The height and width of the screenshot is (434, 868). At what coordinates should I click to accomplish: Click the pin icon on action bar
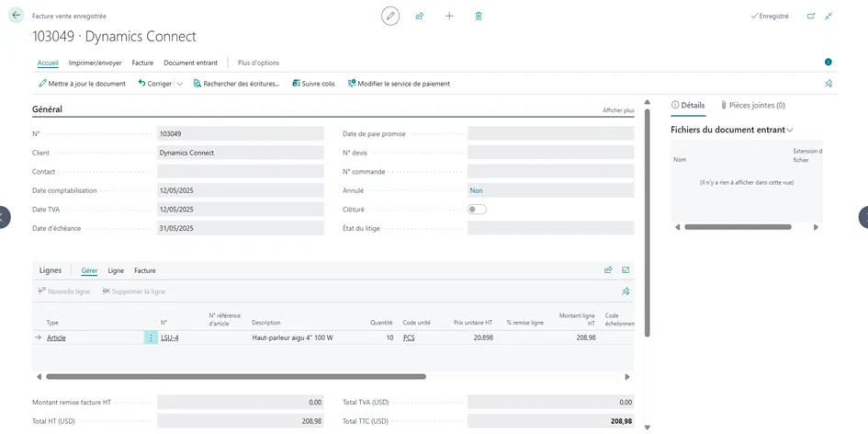tap(829, 84)
